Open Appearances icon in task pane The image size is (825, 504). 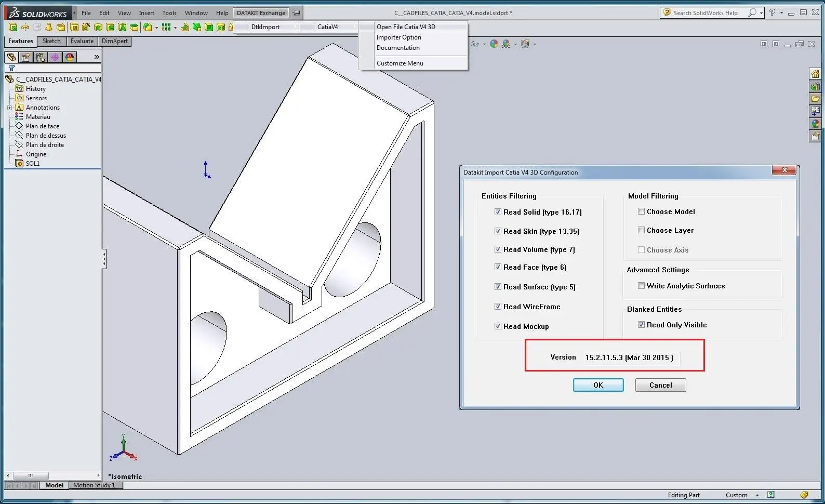[815, 124]
